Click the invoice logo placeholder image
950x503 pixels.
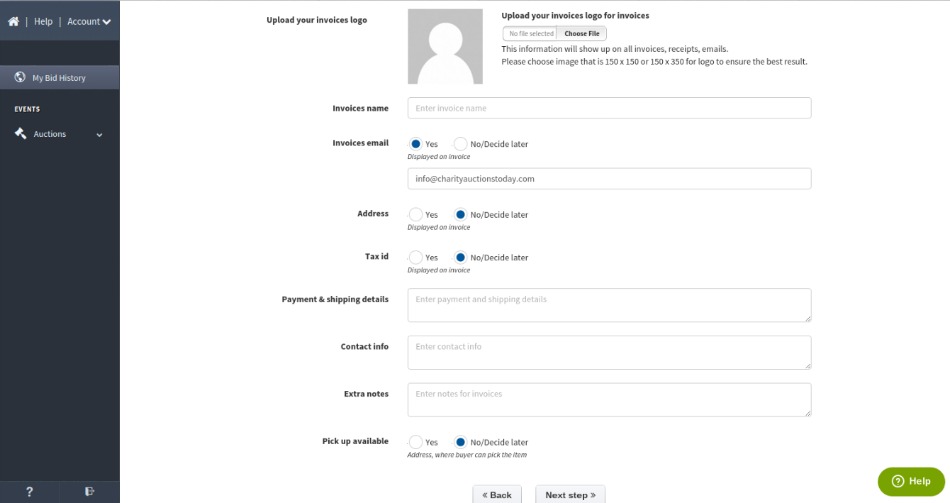coord(445,47)
